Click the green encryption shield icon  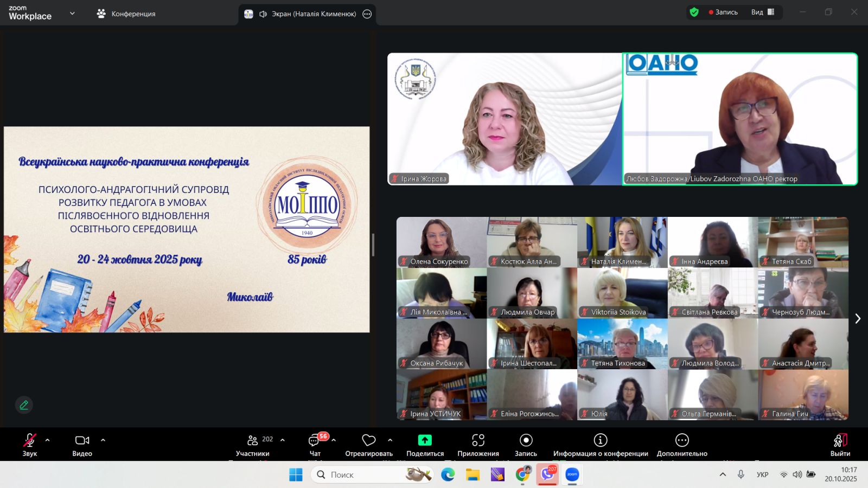[694, 12]
